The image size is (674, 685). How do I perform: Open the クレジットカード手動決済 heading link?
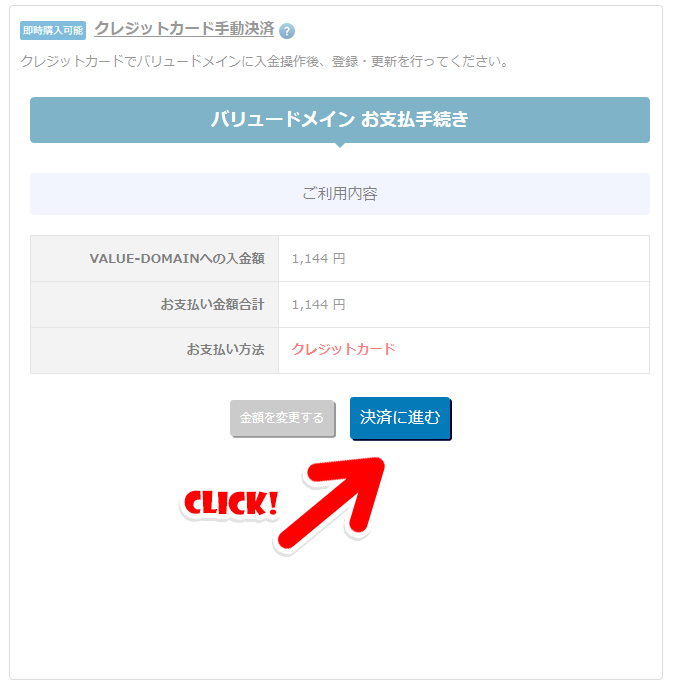pos(184,28)
